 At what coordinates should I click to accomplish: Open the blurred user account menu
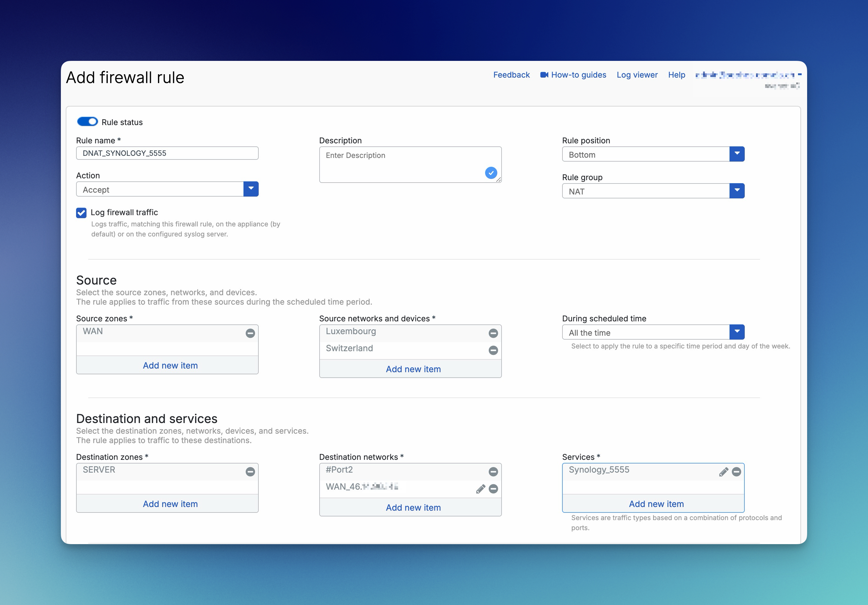748,75
